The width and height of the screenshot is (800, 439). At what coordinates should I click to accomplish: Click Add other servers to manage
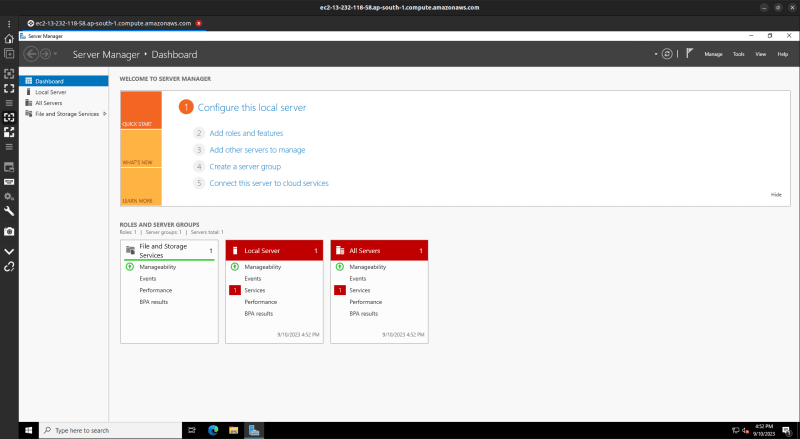pyautogui.click(x=257, y=150)
